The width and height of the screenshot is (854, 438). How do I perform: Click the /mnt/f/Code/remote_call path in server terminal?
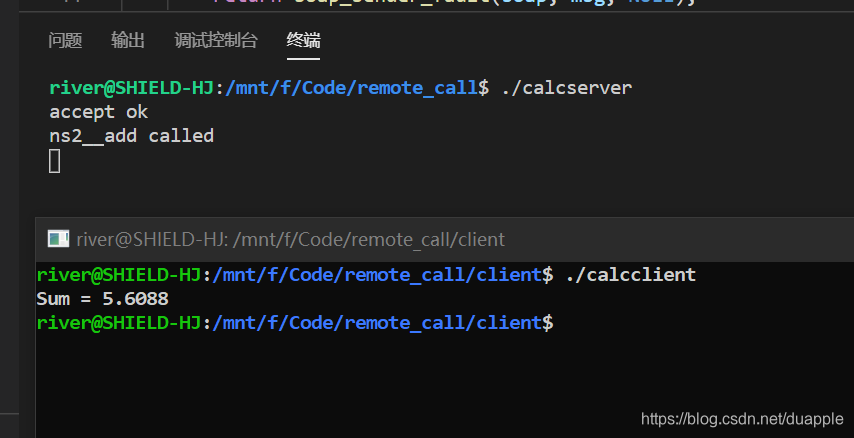click(x=351, y=88)
